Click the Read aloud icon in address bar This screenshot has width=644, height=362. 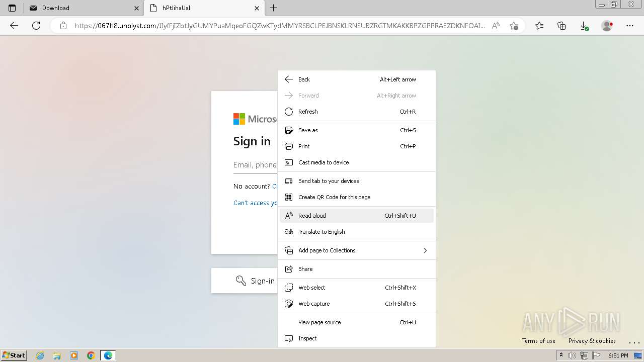496,26
